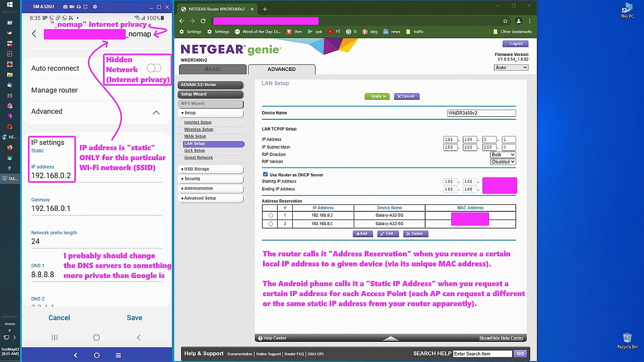Screen dimensions: 644x362
Task: Open a new Chrome tab
Action: point(265,9)
